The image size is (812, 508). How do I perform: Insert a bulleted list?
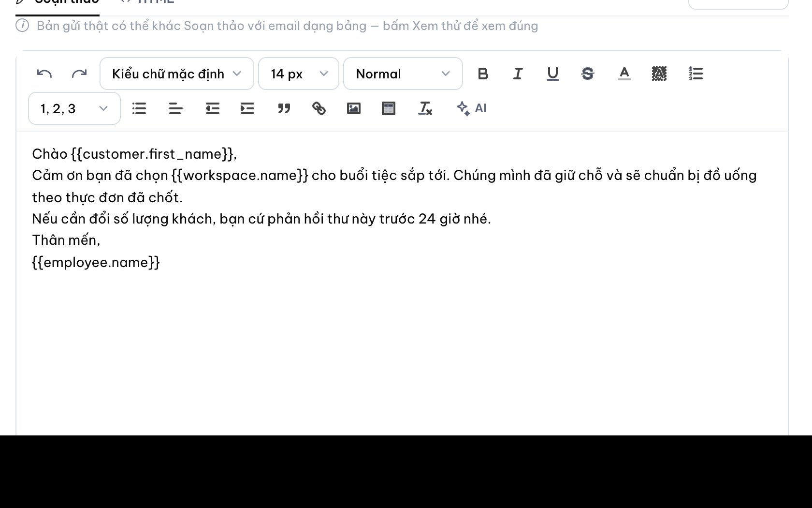[139, 108]
